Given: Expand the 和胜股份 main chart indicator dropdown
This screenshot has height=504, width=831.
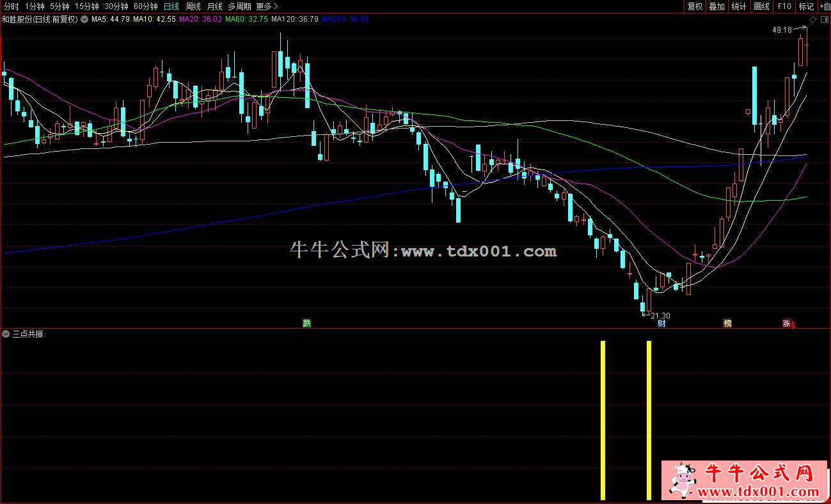Looking at the screenshot, I should (84, 19).
